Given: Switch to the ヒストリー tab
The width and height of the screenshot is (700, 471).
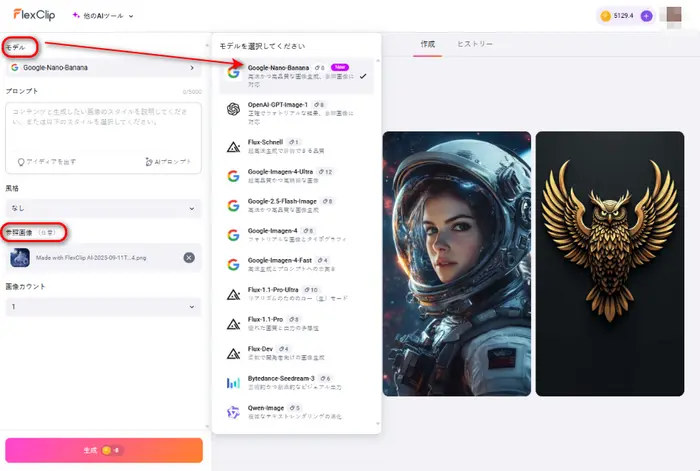Looking at the screenshot, I should pyautogui.click(x=475, y=44).
